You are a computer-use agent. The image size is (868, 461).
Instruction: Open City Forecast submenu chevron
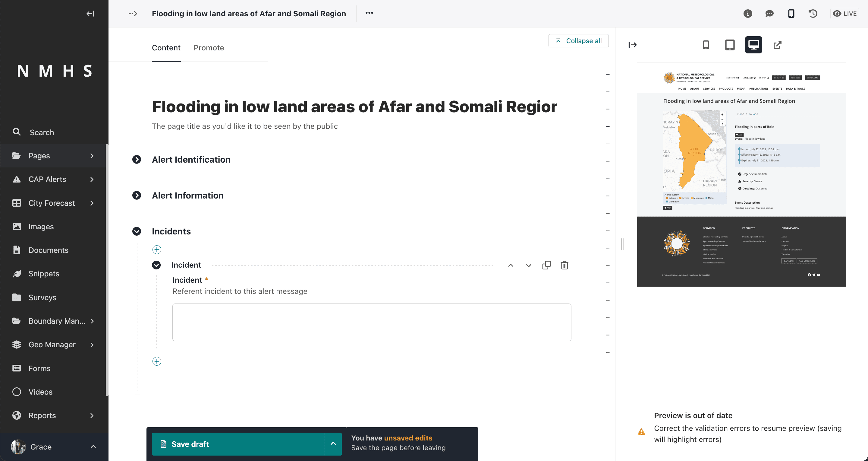coord(92,203)
